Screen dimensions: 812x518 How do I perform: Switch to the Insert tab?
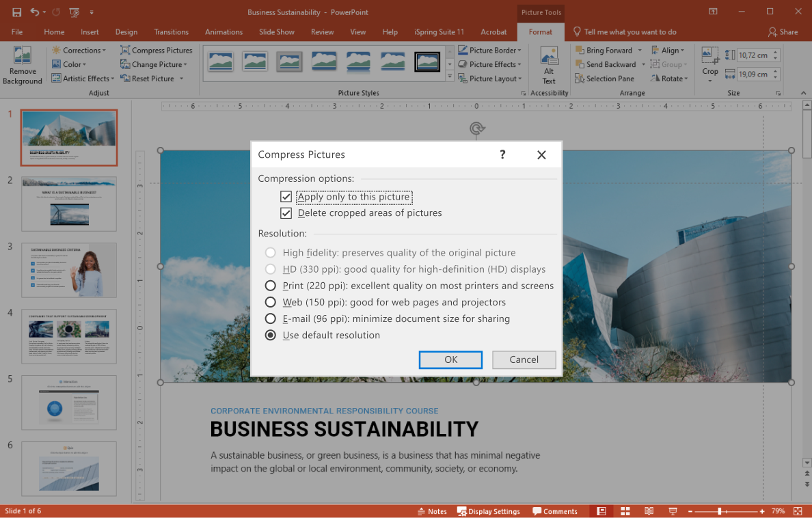coord(90,32)
